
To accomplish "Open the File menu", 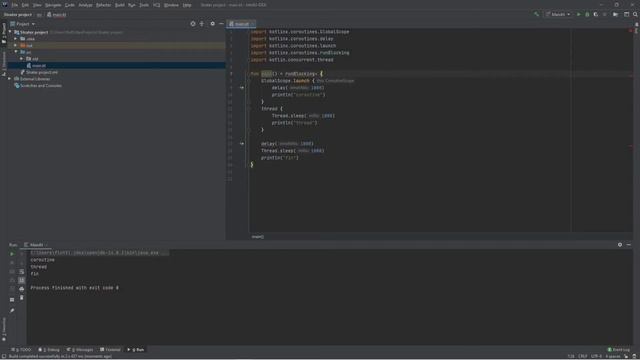I will (15, 5).
